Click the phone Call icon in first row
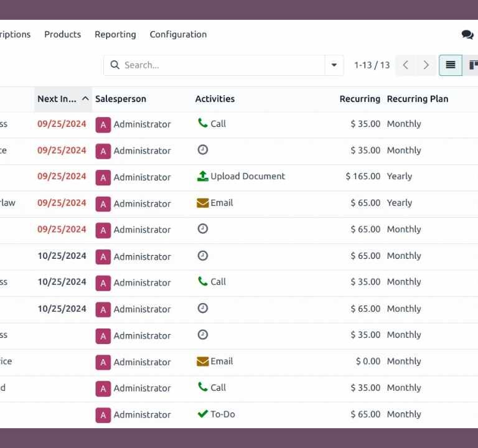Screen dimensions: 478x448 pyautogui.click(x=202, y=124)
